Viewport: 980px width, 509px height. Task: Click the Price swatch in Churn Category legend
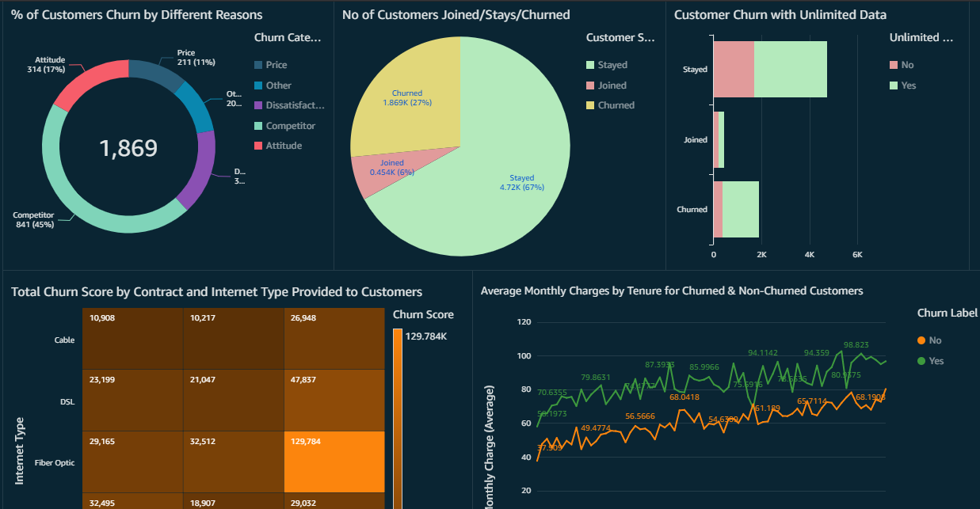point(258,65)
